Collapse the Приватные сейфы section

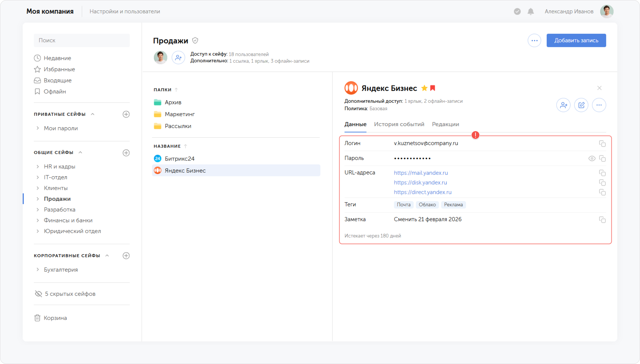tap(93, 114)
